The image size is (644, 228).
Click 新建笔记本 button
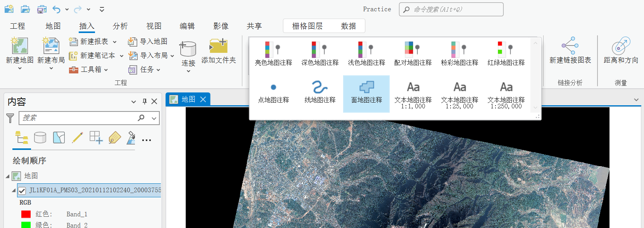coord(93,56)
